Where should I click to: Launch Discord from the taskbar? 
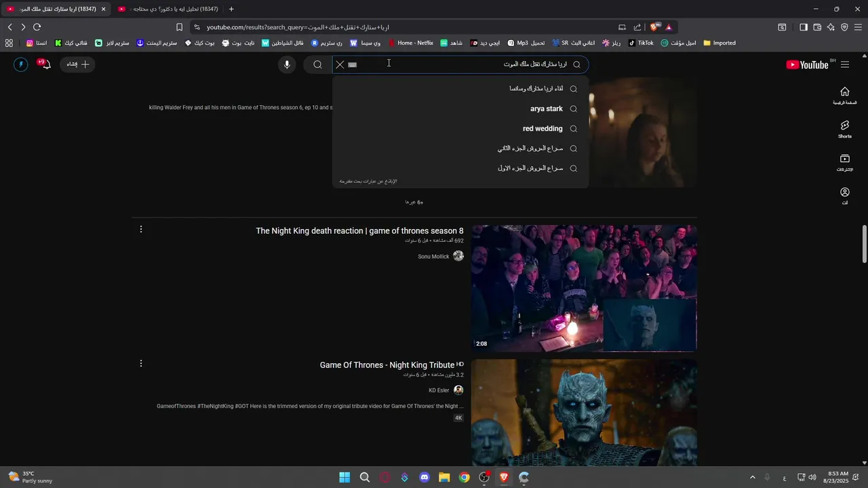[425, 477]
